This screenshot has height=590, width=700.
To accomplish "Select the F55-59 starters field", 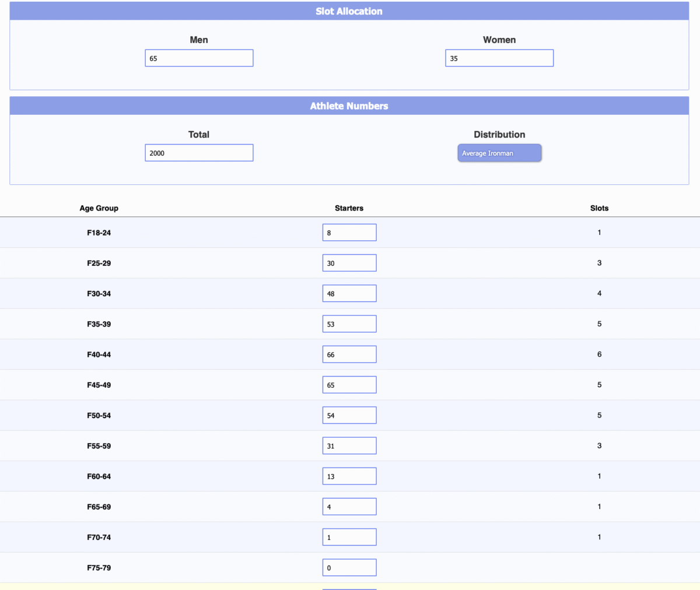I will (349, 446).
